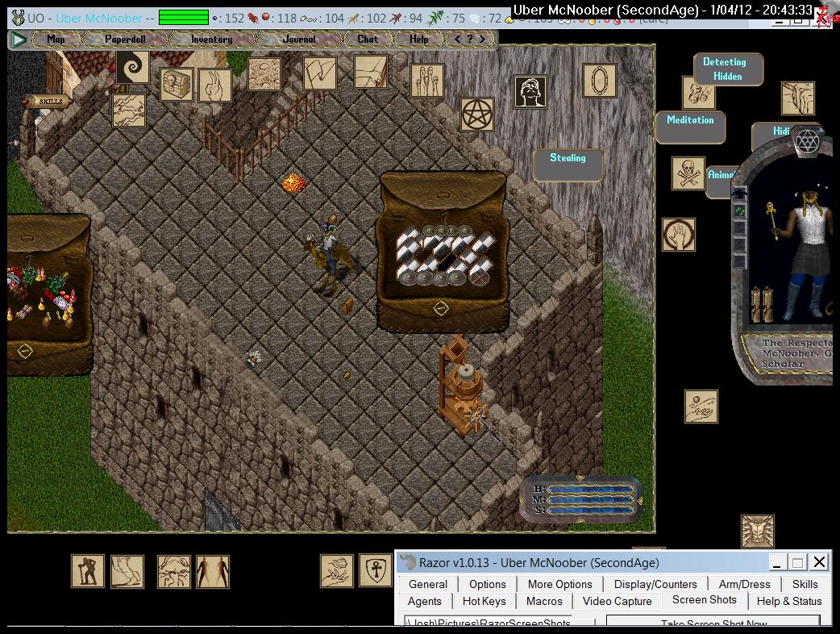Toggle the green war mode paperdoll button
The height and width of the screenshot is (634, 840).
click(x=739, y=211)
